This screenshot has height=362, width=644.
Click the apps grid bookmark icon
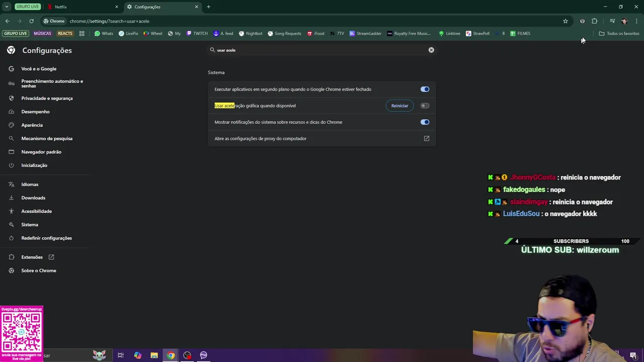pos(82,34)
